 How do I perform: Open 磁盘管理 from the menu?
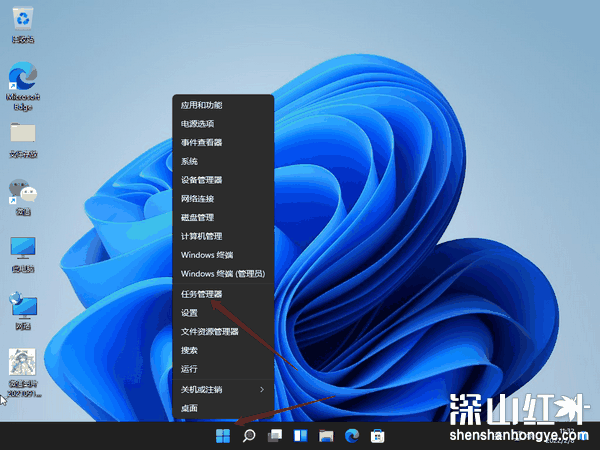[223, 217]
